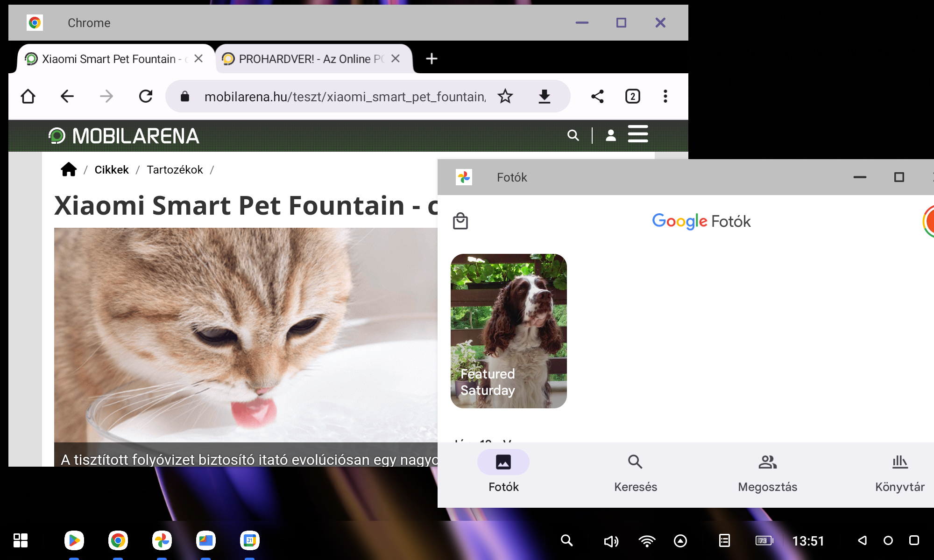This screenshot has width=934, height=560.
Task: Open Chrome's three-dot menu
Action: pos(665,97)
